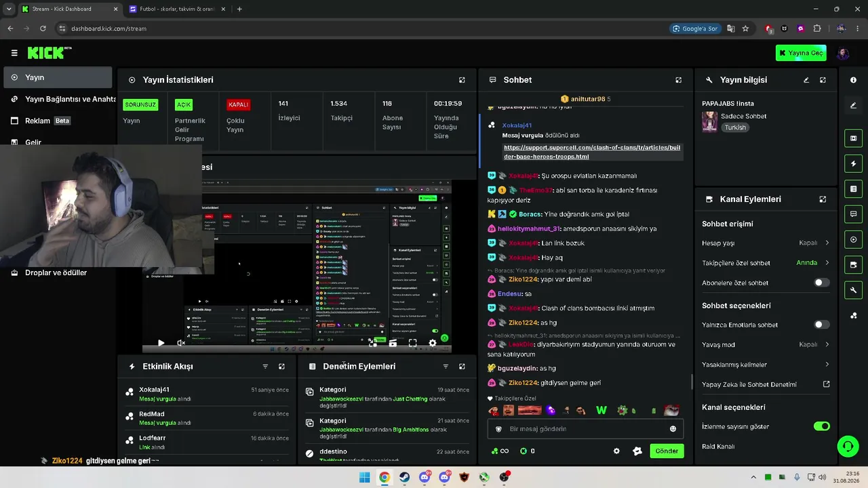Pop out the Yayın İstatistikleri panel
The image size is (868, 488).
(462, 80)
